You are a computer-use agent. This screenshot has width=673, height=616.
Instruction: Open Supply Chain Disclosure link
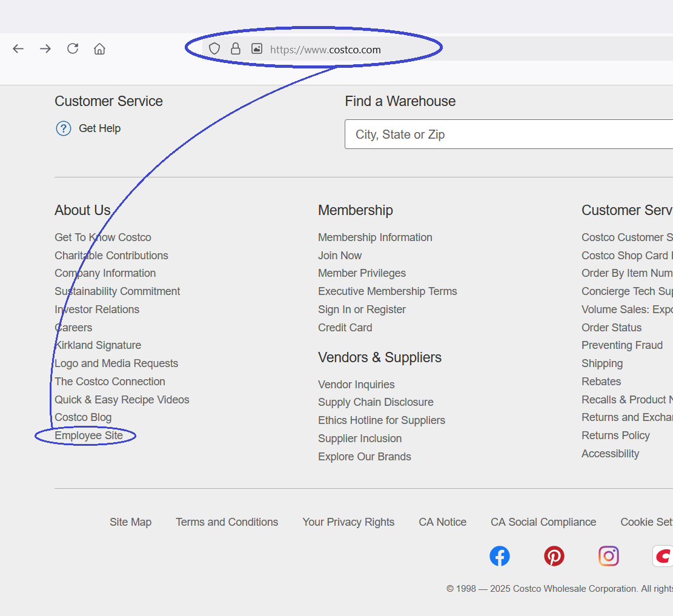click(376, 402)
